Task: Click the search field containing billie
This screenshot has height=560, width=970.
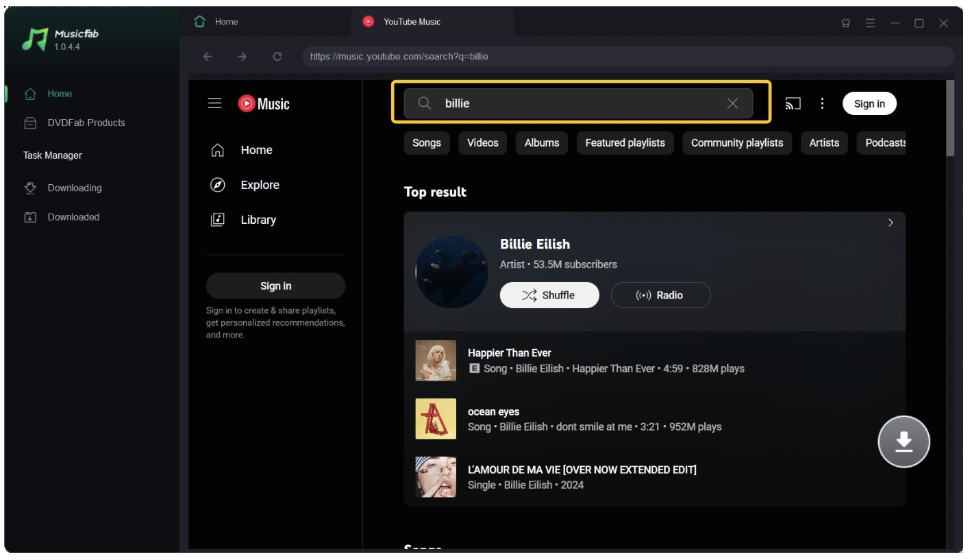Action: tap(578, 103)
